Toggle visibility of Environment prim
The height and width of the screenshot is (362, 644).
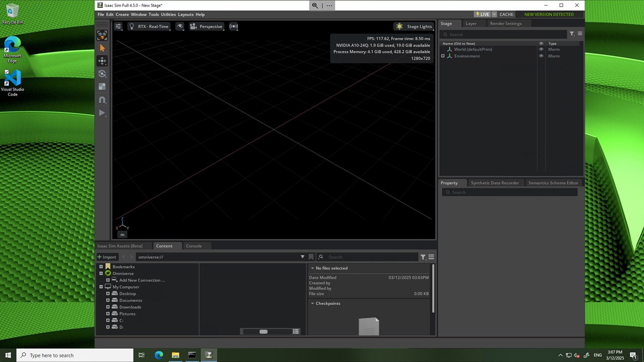(541, 56)
